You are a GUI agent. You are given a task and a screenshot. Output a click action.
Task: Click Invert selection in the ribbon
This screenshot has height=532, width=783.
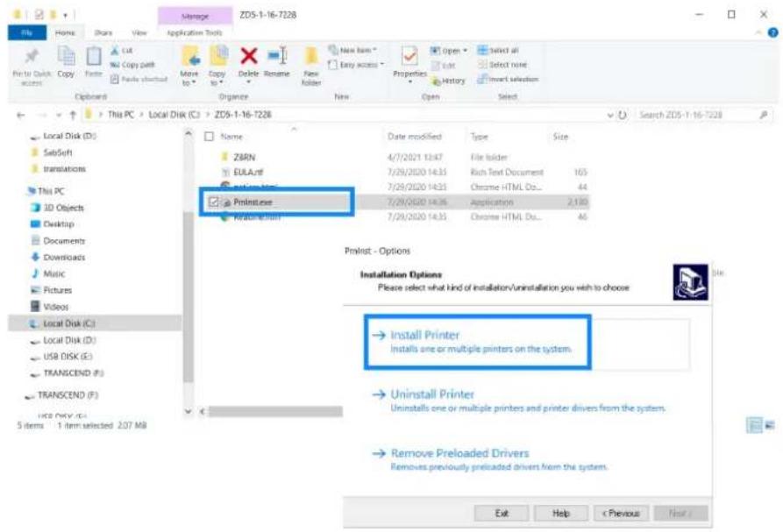pyautogui.click(x=509, y=79)
